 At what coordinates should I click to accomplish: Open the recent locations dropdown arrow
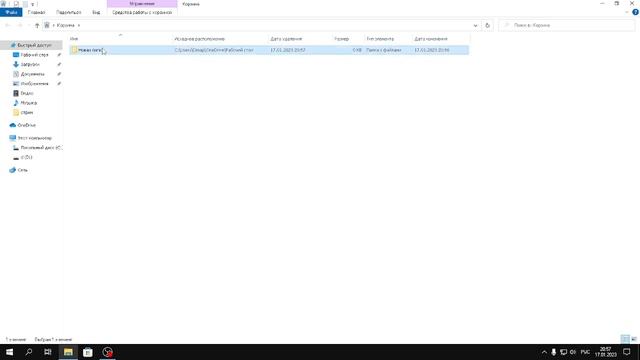[28, 25]
